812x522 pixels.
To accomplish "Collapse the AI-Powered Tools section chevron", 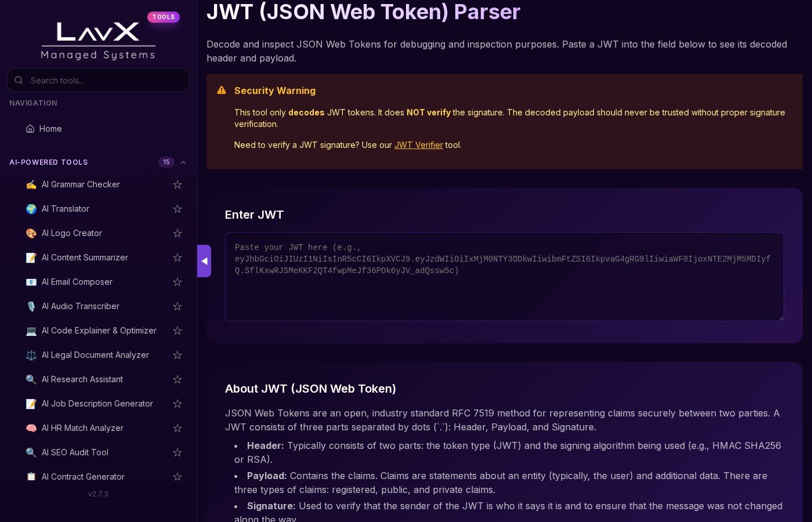I will [183, 162].
